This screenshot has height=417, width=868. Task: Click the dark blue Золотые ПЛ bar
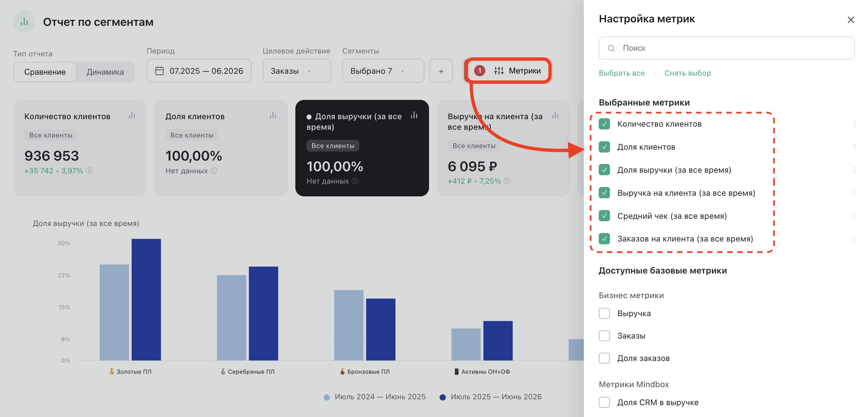coord(146,300)
